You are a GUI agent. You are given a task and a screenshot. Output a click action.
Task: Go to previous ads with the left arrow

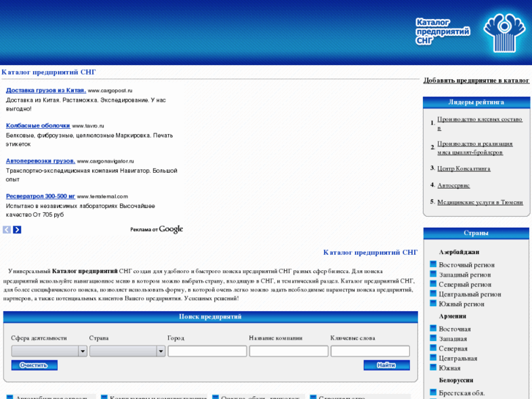coord(7,230)
